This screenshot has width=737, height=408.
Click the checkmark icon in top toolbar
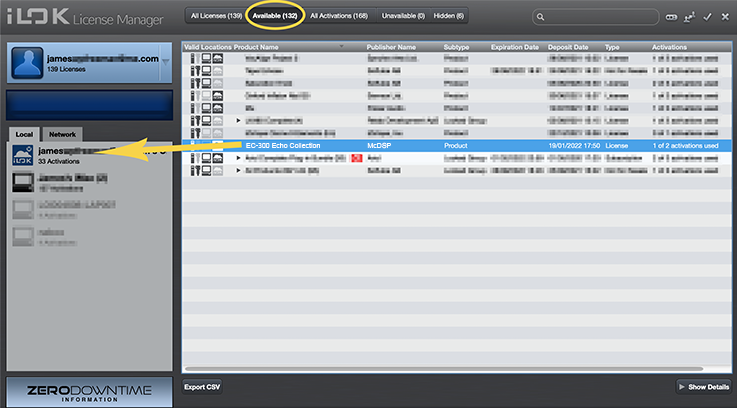tap(707, 17)
